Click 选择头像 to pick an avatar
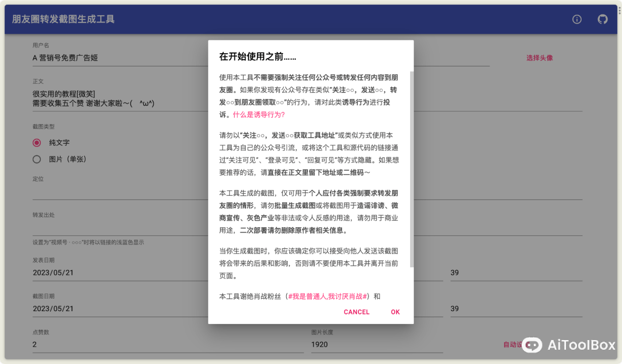This screenshot has height=364, width=622. click(539, 58)
